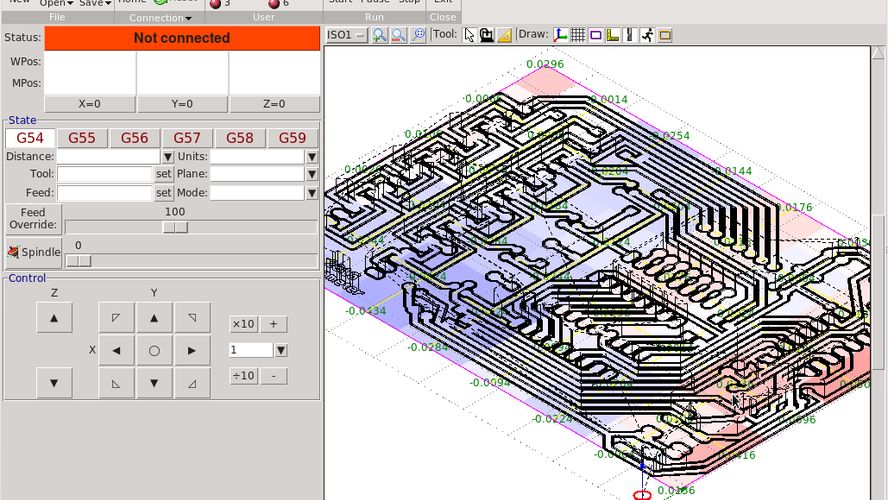
Task: Expand the Distance mode dropdown
Action: tap(168, 157)
